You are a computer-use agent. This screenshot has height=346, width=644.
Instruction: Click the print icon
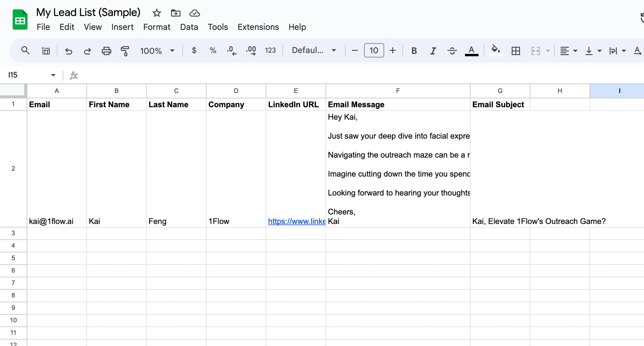pos(106,51)
